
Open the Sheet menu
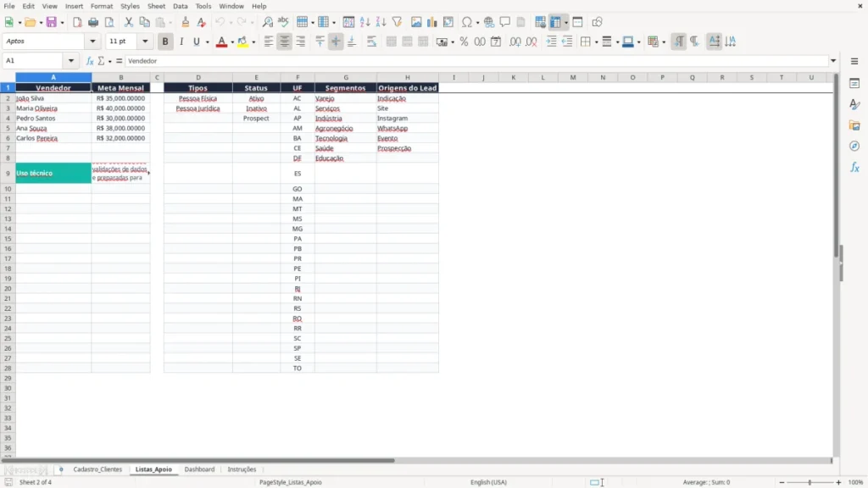pyautogui.click(x=156, y=6)
